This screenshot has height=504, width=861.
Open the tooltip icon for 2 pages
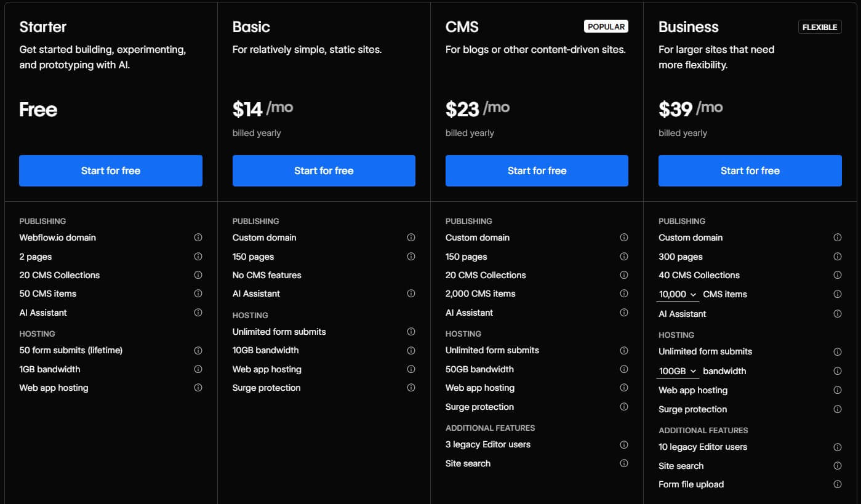pos(198,256)
